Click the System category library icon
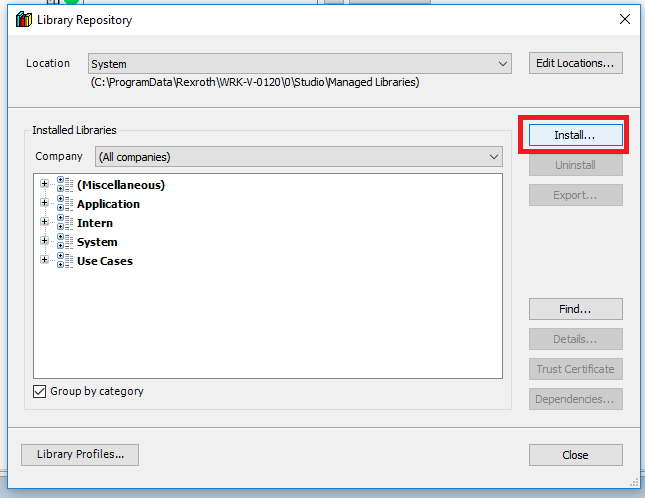645x498 pixels. point(64,242)
